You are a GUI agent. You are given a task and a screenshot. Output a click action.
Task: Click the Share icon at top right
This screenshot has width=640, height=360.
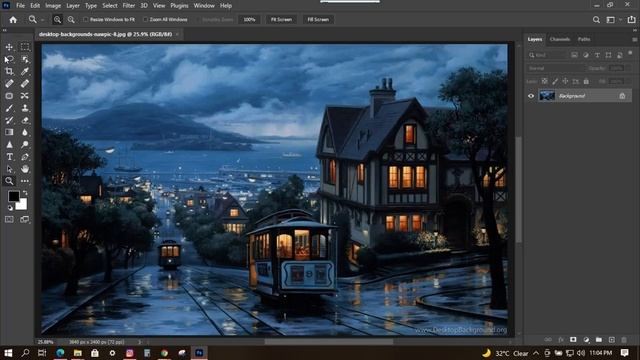coord(631,20)
